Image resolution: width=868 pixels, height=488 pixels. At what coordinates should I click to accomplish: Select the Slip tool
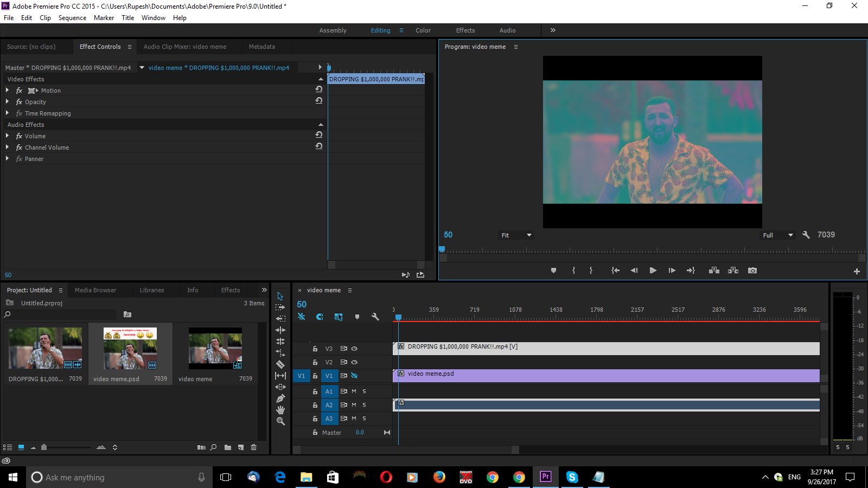(280, 375)
